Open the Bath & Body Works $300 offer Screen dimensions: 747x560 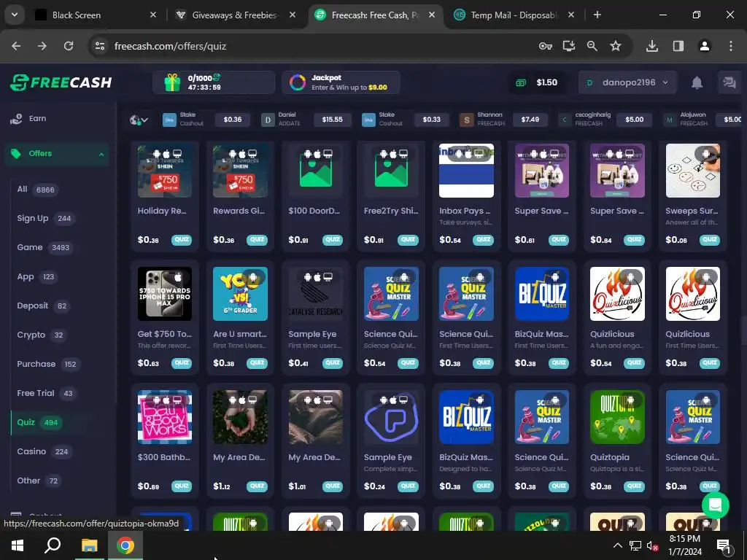tap(165, 440)
